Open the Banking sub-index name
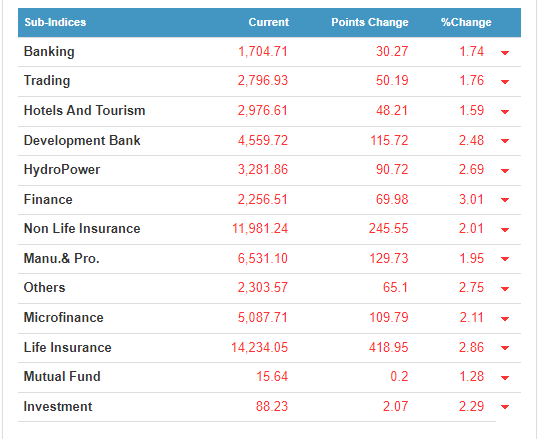 coord(49,51)
